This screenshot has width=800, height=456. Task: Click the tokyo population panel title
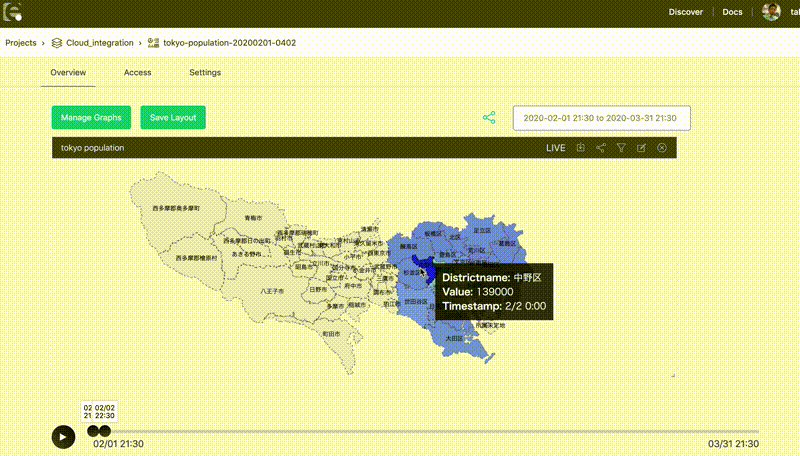[92, 148]
